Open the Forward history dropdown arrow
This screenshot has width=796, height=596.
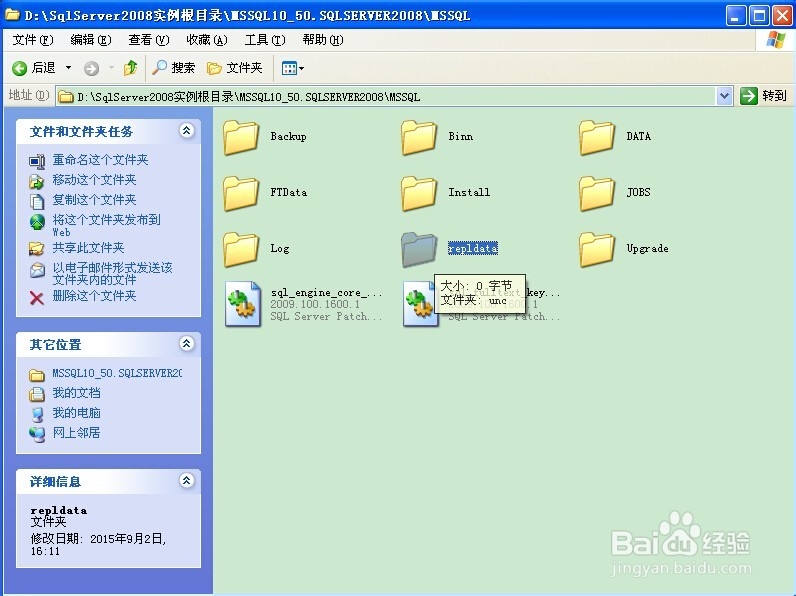[111, 68]
